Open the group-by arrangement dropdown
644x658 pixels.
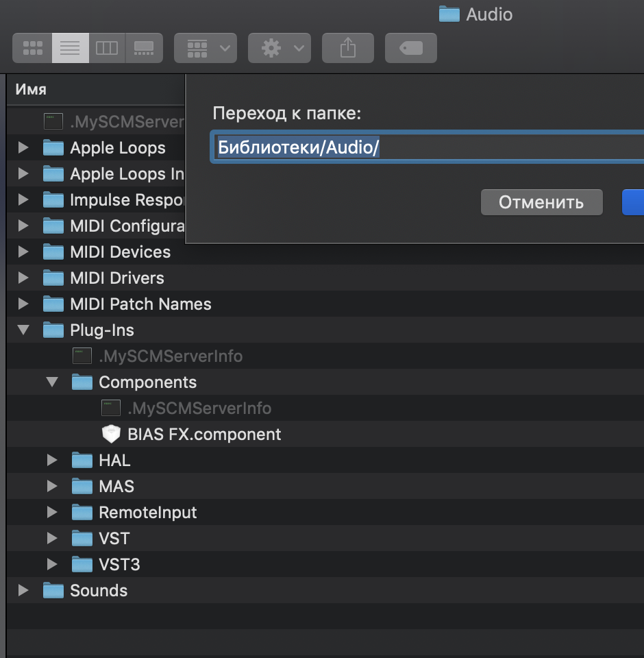point(206,48)
